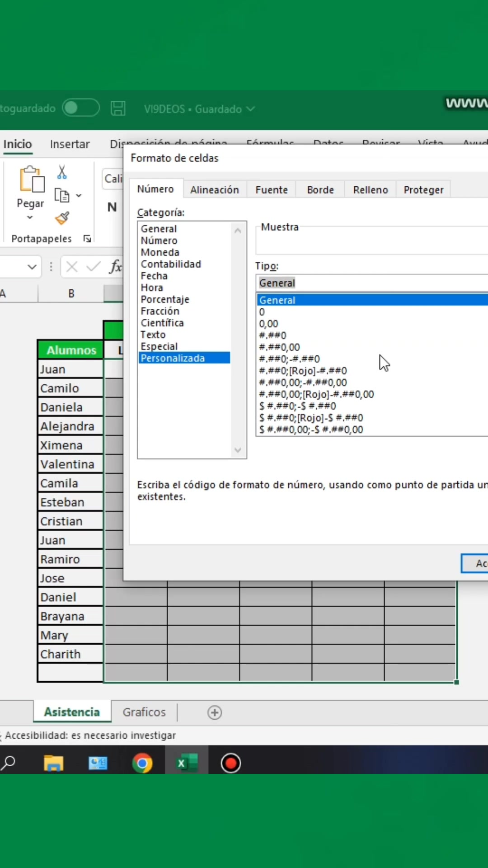Toggle the Autoguardado switch
Viewport: 488px width, 868px height.
click(81, 108)
